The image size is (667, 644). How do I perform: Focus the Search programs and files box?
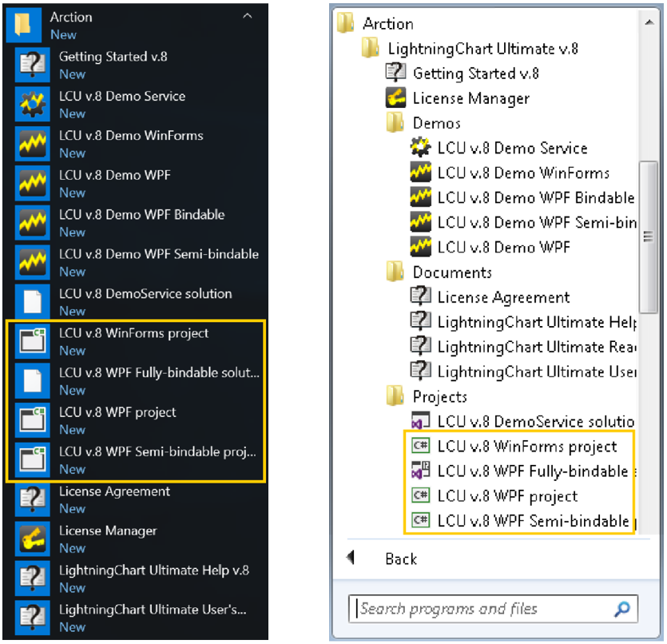(x=493, y=609)
